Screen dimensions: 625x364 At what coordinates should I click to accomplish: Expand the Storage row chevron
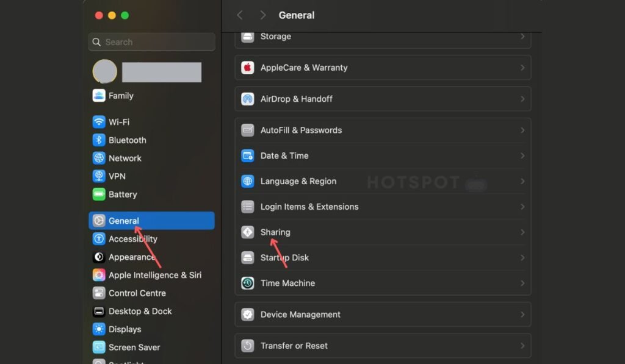[x=523, y=37]
